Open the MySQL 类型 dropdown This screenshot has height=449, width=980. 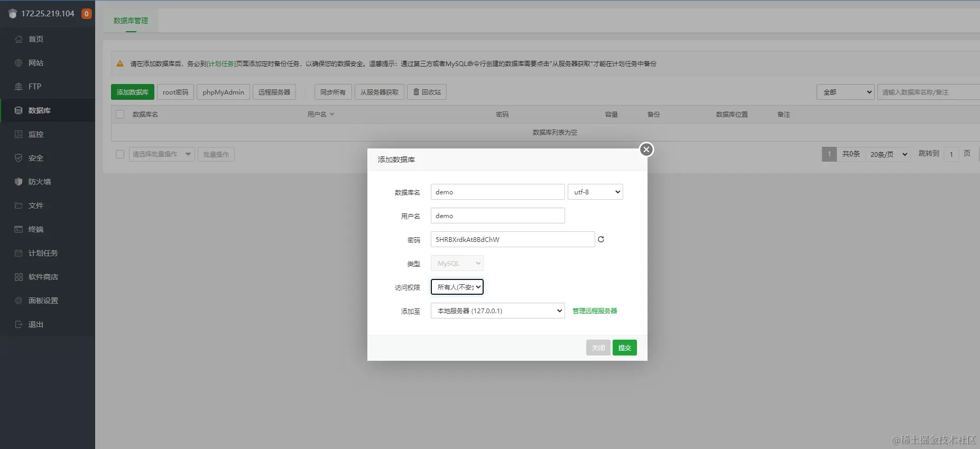tap(457, 263)
